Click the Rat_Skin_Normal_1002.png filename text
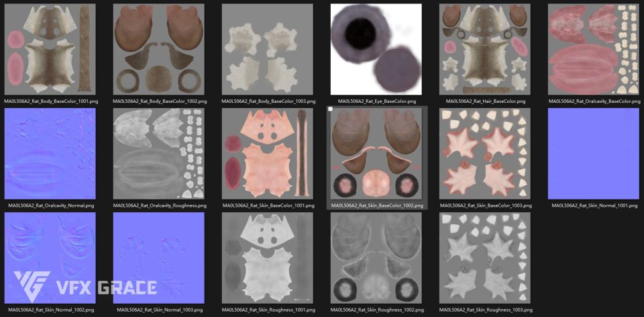Screen dimensions: 644x317 point(50,310)
